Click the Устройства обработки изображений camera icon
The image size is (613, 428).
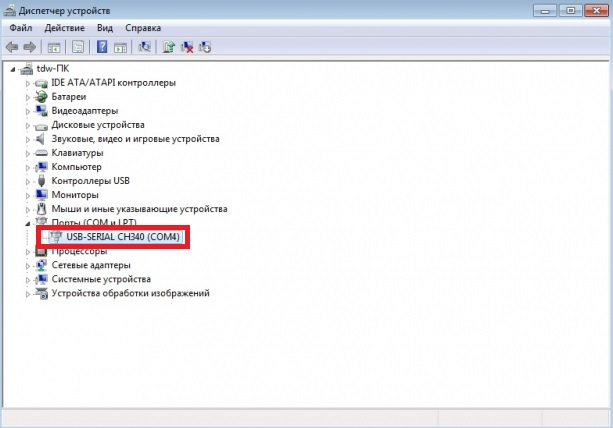click(41, 293)
